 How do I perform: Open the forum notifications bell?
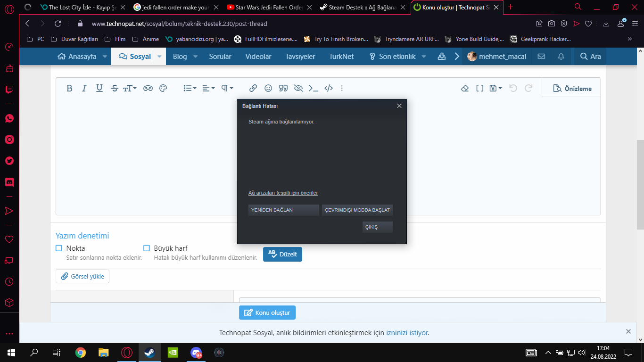[561, 57]
